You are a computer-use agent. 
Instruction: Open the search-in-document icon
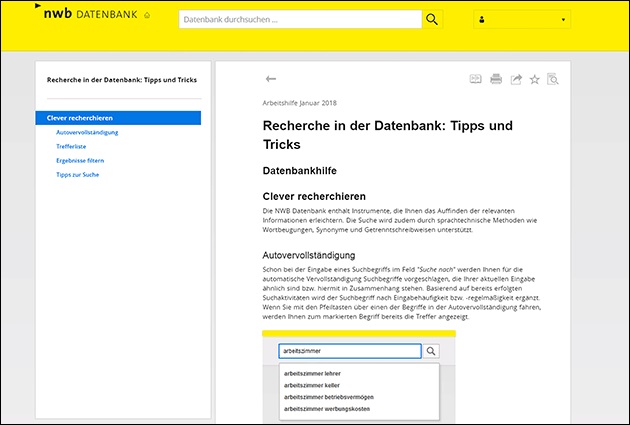tap(552, 79)
